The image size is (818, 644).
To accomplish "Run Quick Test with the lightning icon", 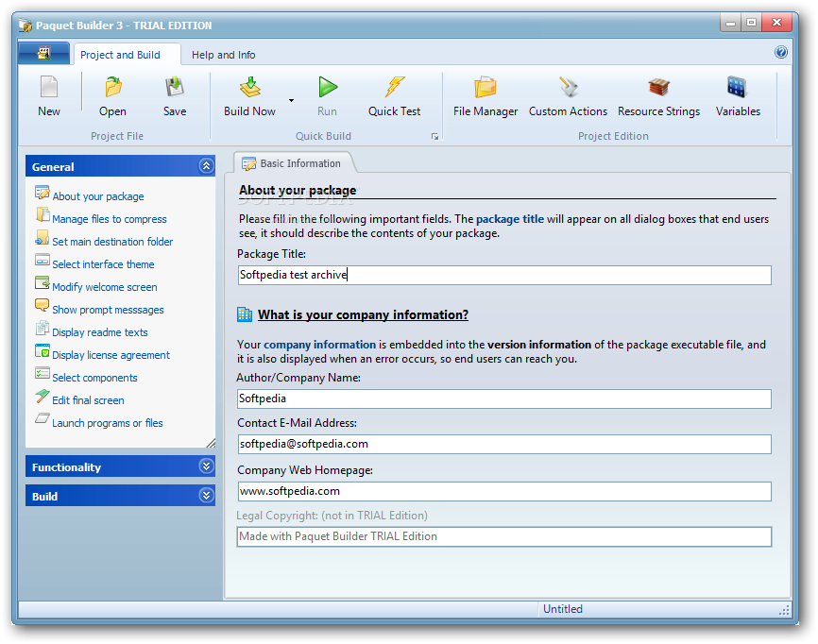I will click(395, 87).
